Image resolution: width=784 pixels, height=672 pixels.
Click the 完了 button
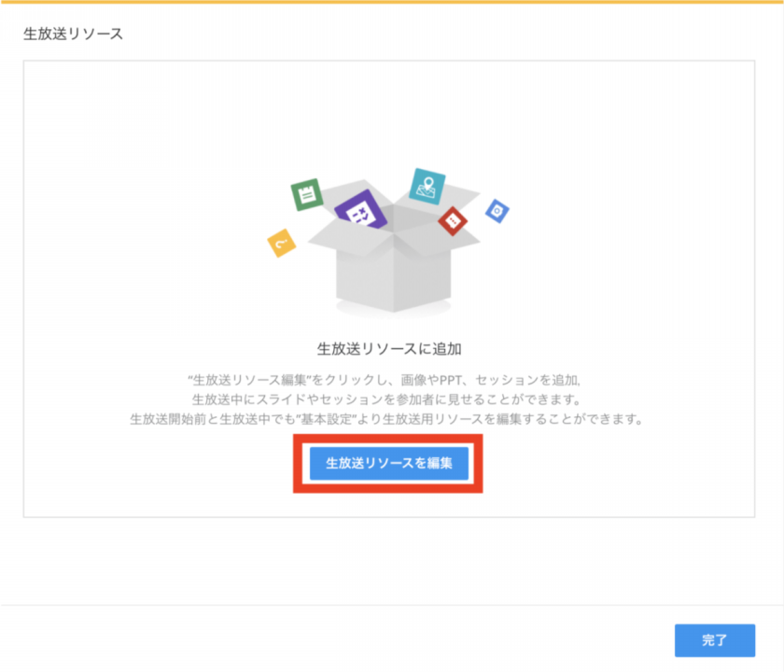click(715, 640)
